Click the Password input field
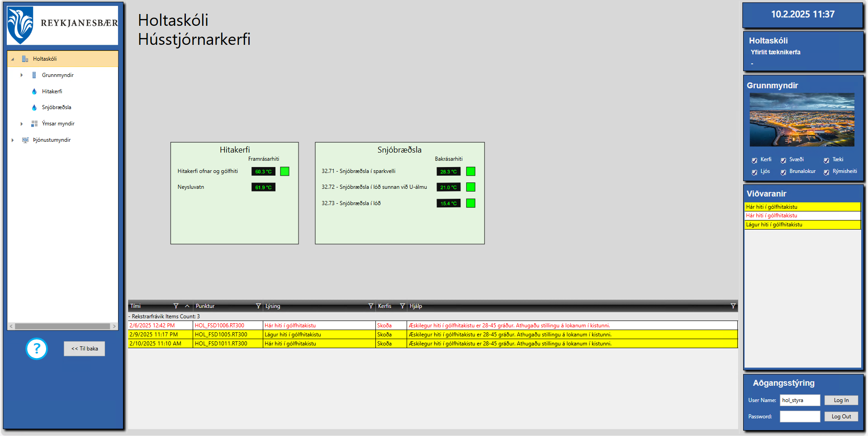Viewport: 868px width, 436px height. 799,417
